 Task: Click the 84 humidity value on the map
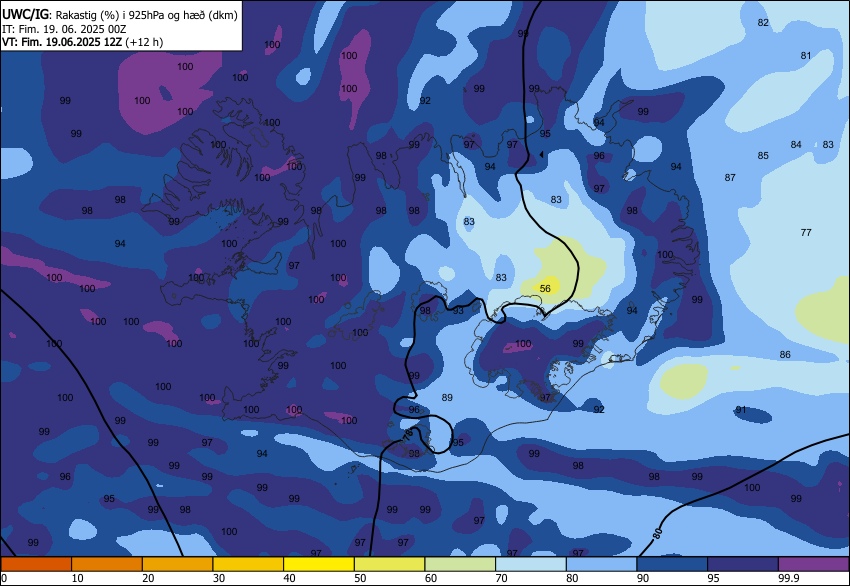(796, 144)
